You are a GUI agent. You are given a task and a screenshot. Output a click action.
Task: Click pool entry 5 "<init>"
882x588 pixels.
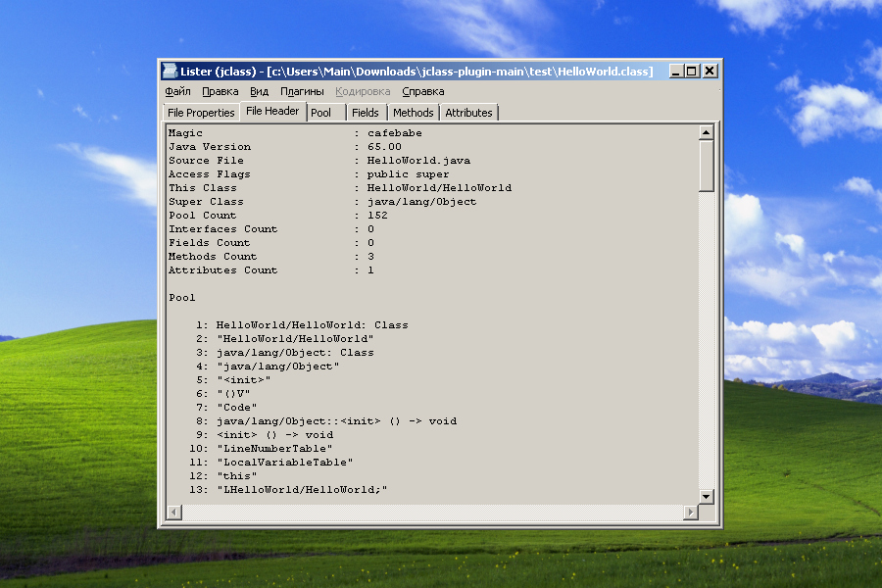(244, 380)
